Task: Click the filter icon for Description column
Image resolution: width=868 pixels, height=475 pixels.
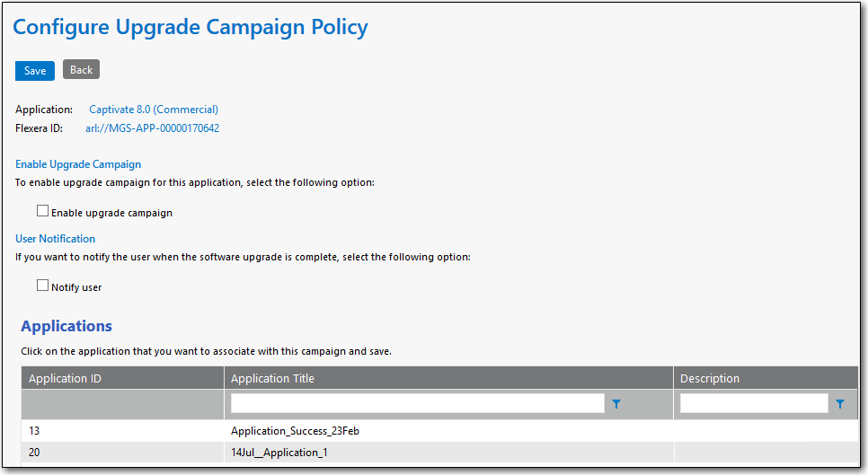Action: coord(839,404)
